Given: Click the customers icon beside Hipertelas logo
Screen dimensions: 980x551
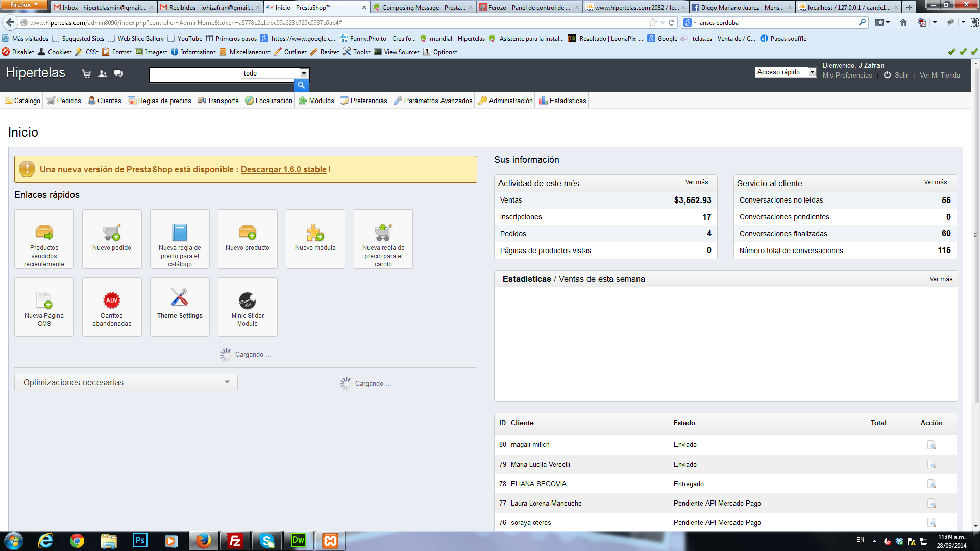Looking at the screenshot, I should [x=103, y=73].
